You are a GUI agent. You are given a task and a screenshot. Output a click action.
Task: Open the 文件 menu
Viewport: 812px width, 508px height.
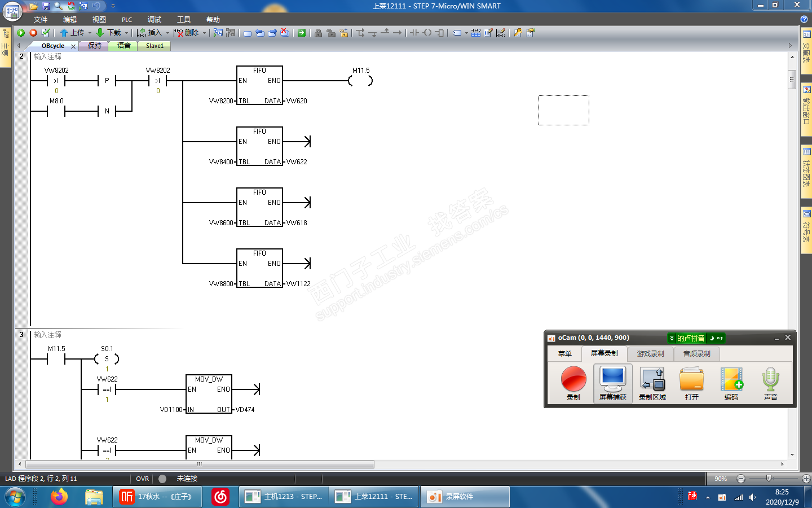[41, 20]
